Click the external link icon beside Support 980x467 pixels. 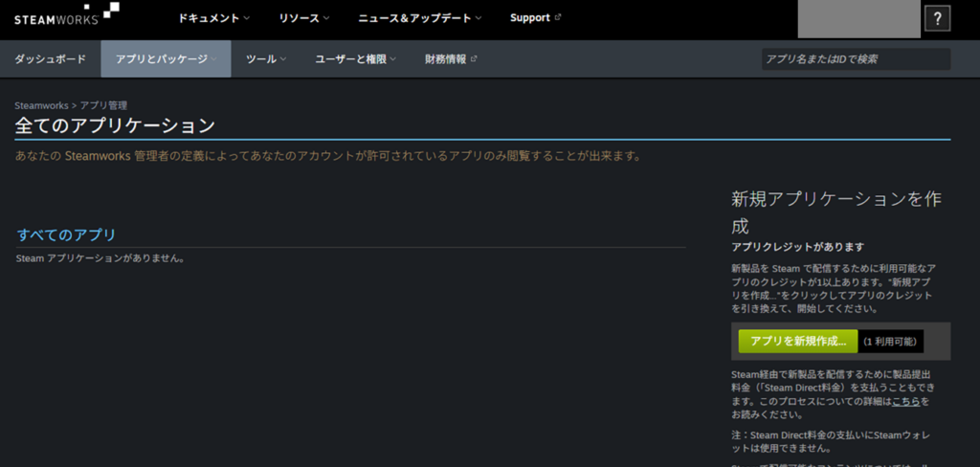[x=559, y=18]
